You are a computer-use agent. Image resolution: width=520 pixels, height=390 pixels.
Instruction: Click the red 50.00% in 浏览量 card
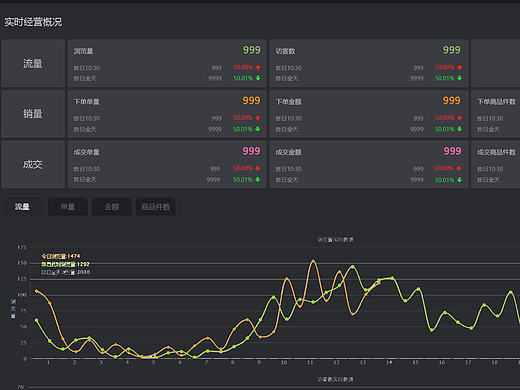(x=243, y=67)
